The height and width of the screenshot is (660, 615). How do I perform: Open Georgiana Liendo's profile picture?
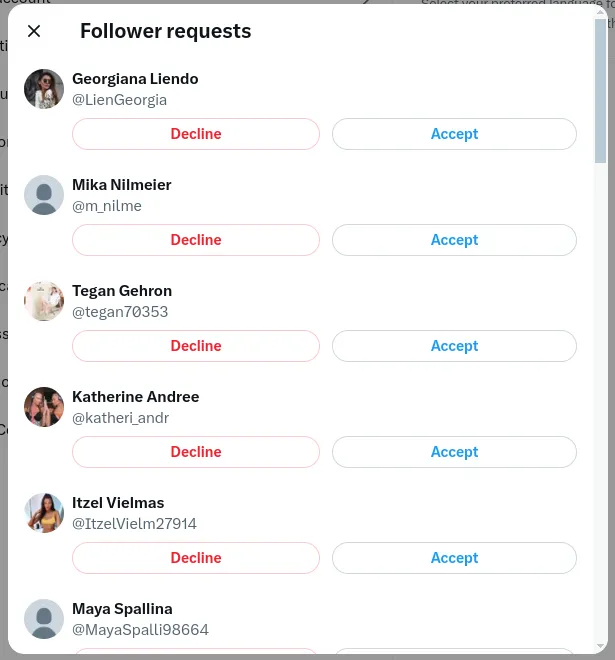[x=44, y=89]
